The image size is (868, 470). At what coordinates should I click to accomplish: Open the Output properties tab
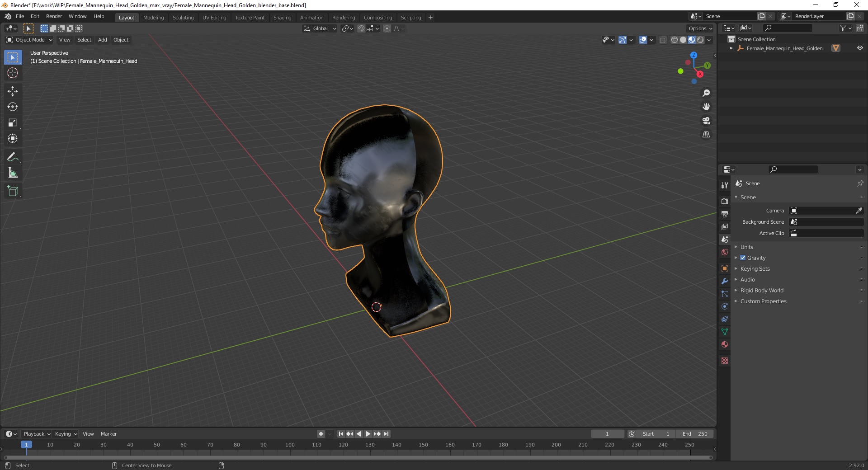725,214
